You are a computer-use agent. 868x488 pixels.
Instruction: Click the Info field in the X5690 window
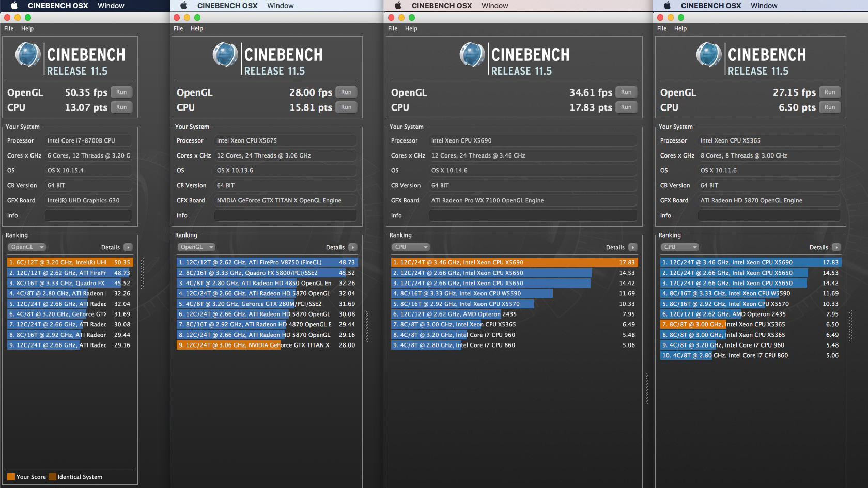[533, 216]
